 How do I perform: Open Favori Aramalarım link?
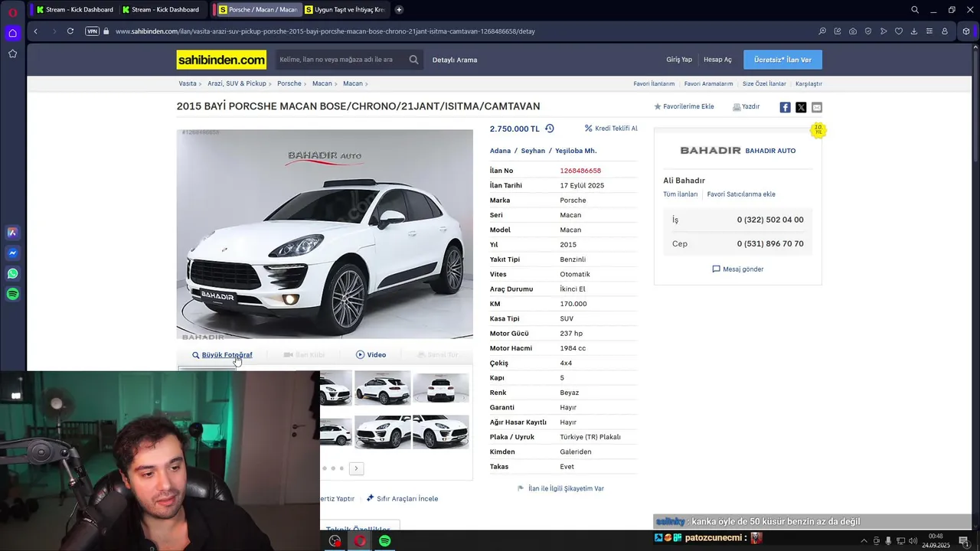708,84
